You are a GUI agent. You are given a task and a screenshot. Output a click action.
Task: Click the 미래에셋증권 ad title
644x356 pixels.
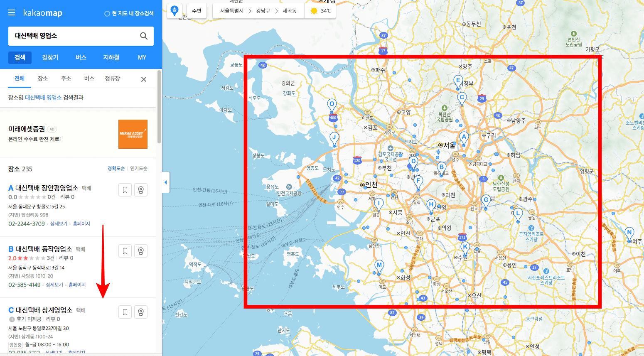pos(27,129)
